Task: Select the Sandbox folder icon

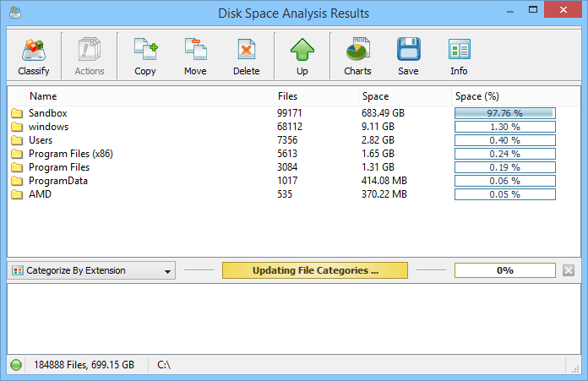Action: 17,113
